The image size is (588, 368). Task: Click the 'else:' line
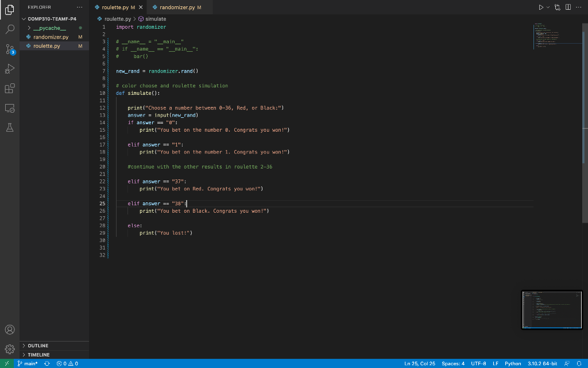[134, 225]
